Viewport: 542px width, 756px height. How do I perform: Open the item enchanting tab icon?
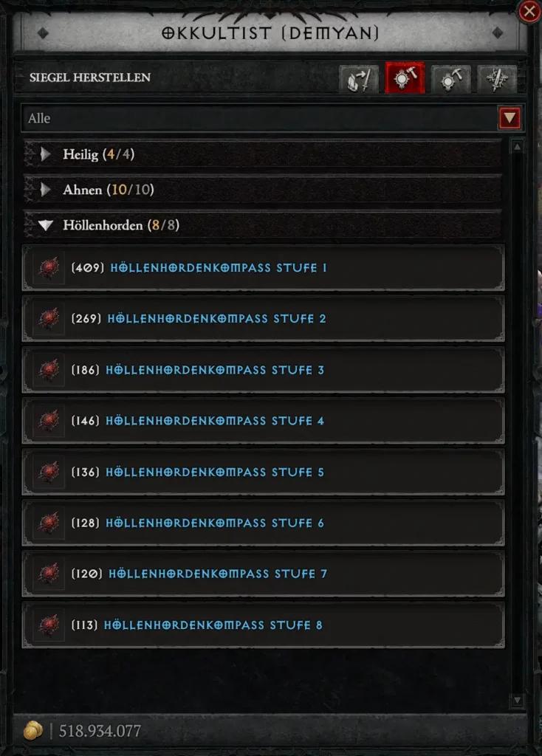359,78
